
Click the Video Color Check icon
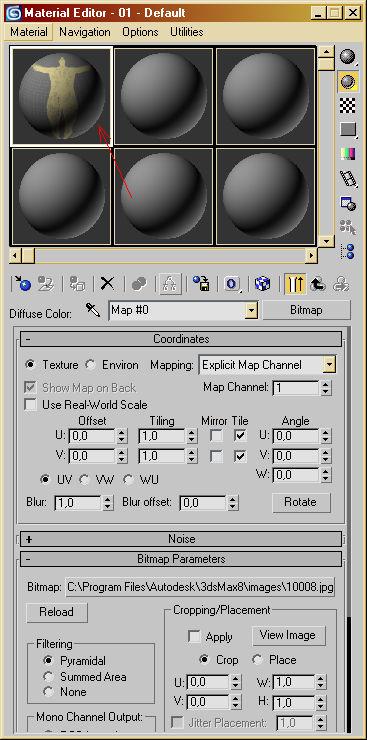(348, 154)
